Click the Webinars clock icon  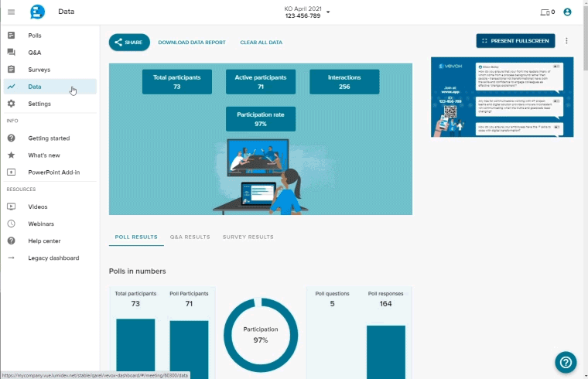[12, 224]
